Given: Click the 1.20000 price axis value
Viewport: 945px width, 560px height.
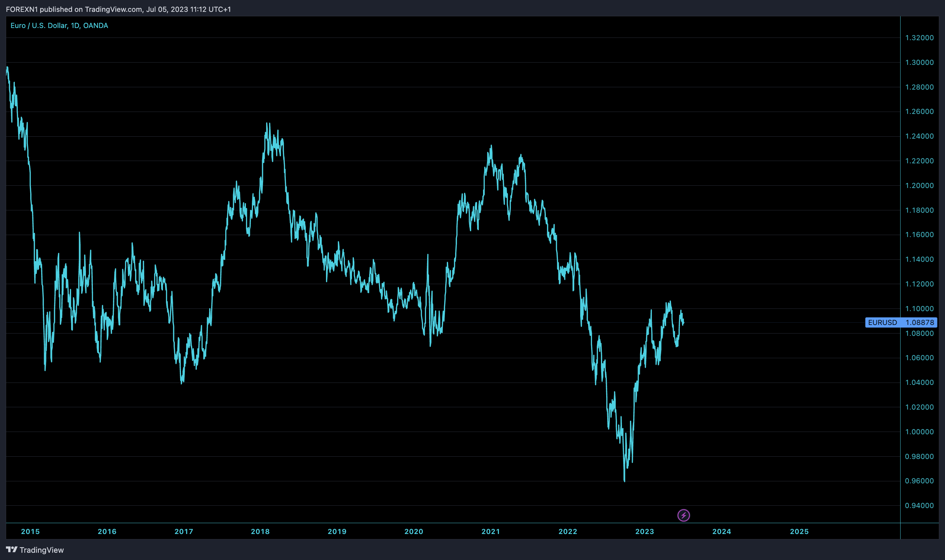Looking at the screenshot, I should pyautogui.click(x=919, y=185).
